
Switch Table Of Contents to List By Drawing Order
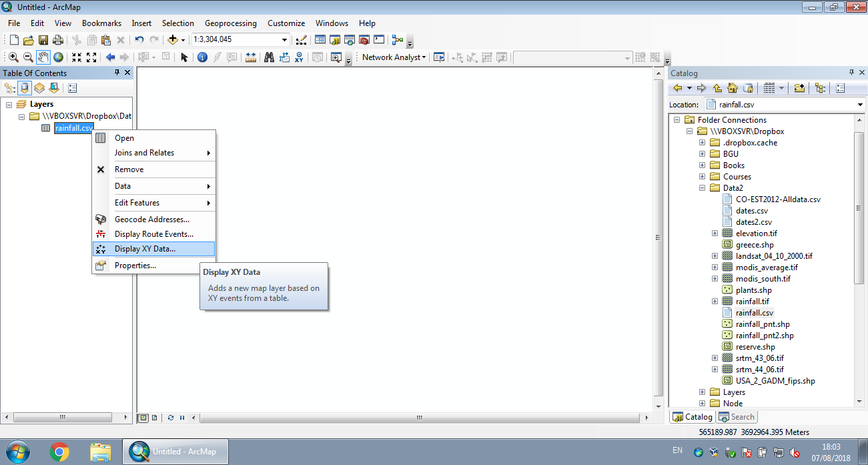pyautogui.click(x=10, y=88)
